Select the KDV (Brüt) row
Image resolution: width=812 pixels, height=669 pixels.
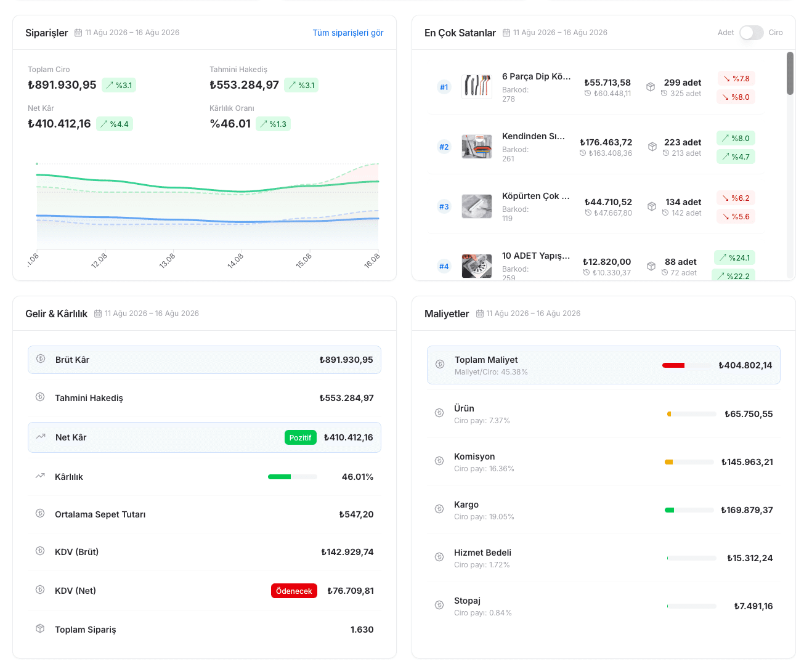[x=205, y=552]
